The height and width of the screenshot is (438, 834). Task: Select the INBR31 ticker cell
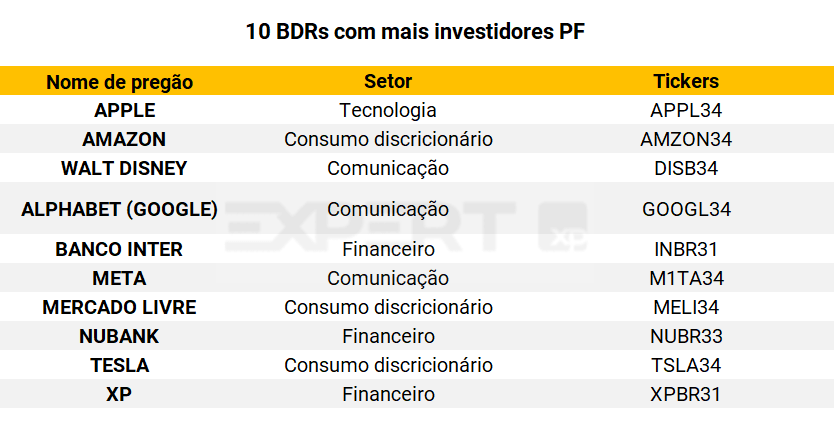click(686, 249)
